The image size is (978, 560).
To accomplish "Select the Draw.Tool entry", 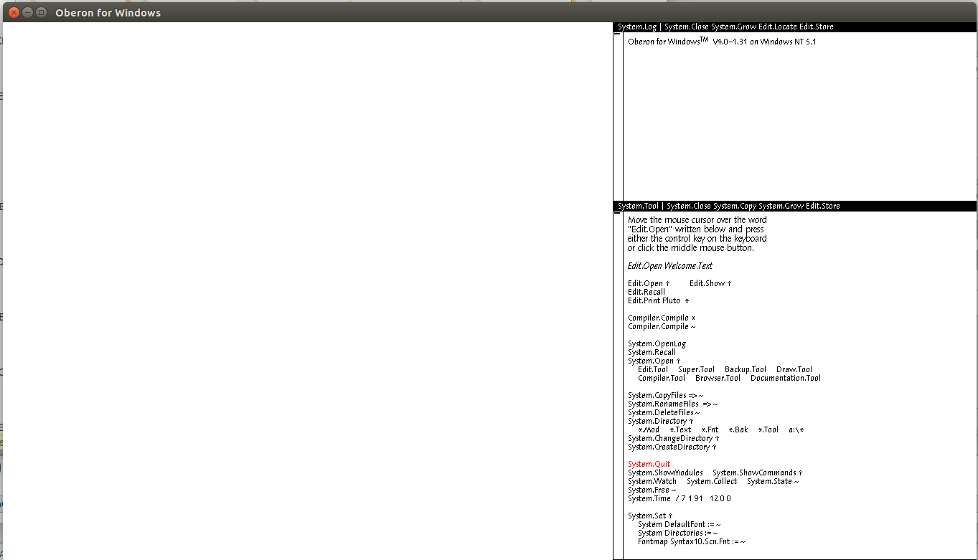I will 794,370.
